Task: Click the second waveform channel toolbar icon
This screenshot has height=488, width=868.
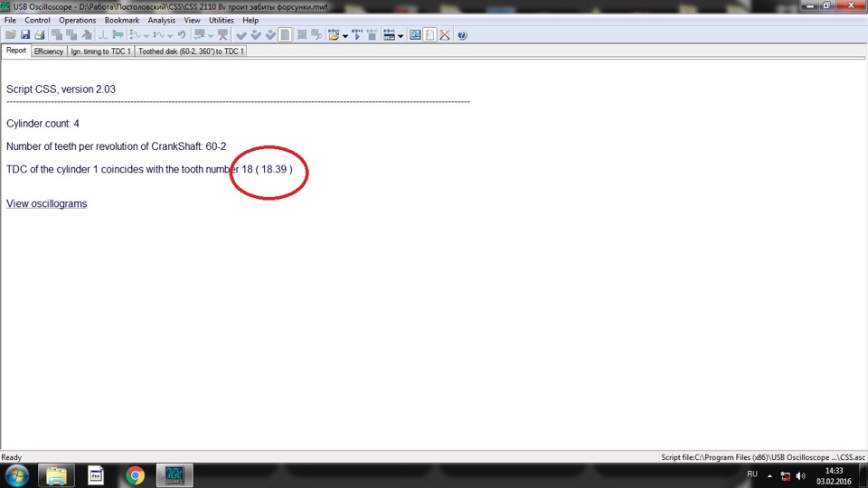Action: point(158,35)
